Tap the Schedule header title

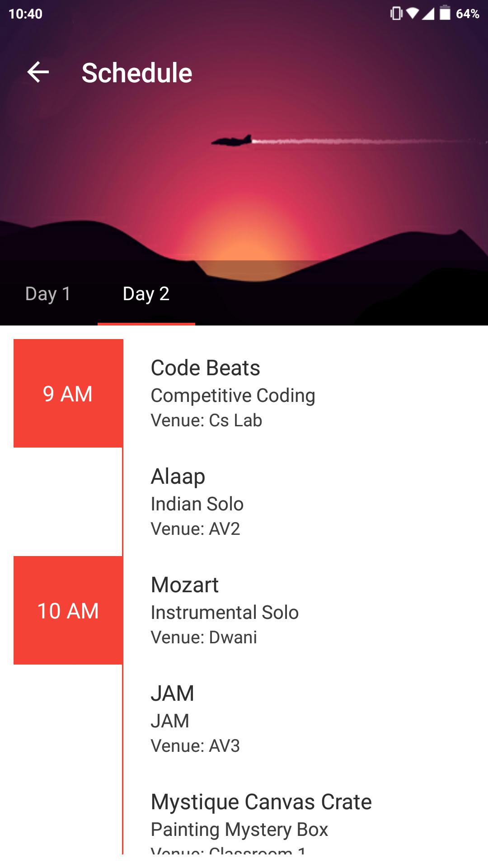(137, 73)
